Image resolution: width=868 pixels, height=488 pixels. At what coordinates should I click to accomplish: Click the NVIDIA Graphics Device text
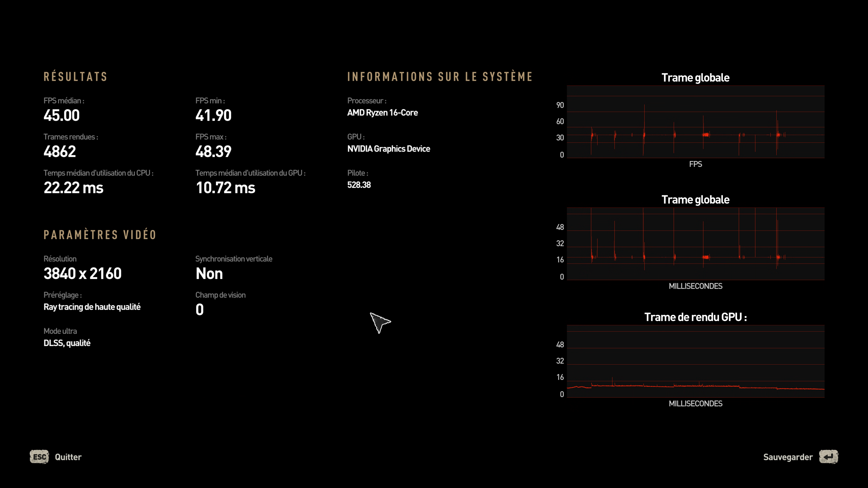pos(389,149)
